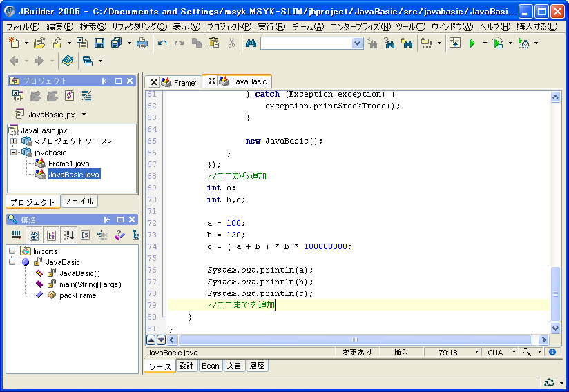569x392 pixels.
Task: Collapse the javabasic package node
Action: point(12,153)
